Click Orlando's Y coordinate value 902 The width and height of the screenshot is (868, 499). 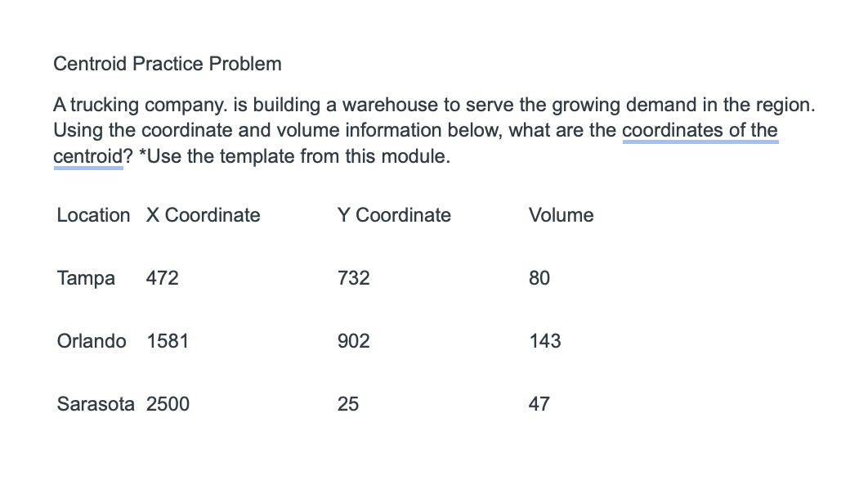click(x=354, y=340)
